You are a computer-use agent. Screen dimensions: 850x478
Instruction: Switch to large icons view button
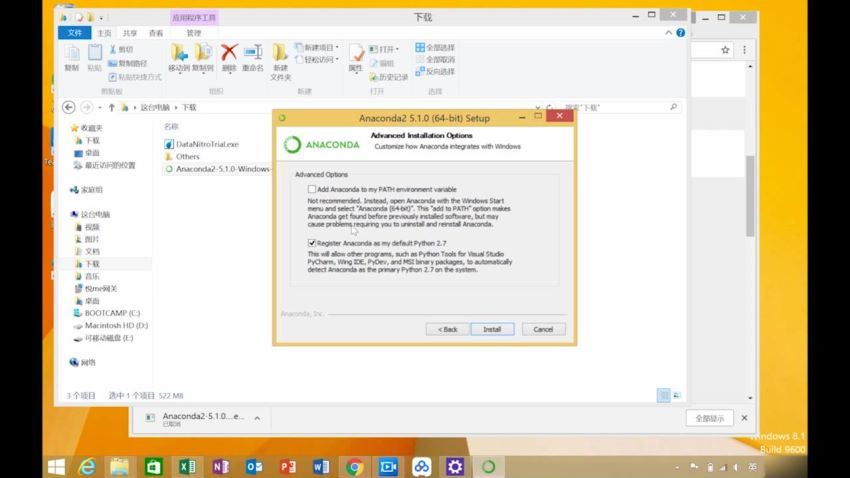677,395
